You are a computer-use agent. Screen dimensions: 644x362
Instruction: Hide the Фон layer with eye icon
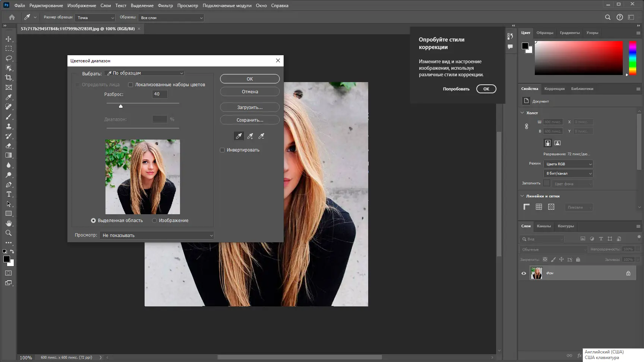pos(524,273)
